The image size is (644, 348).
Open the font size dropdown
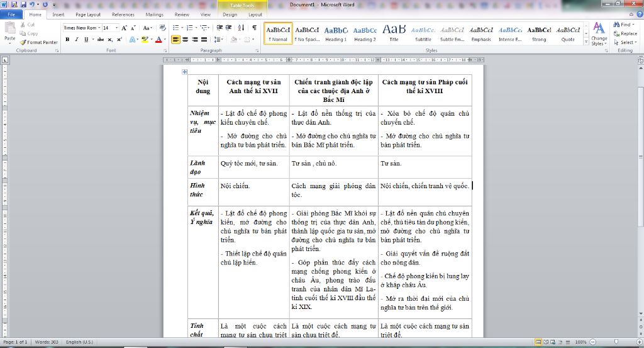pyautogui.click(x=116, y=28)
